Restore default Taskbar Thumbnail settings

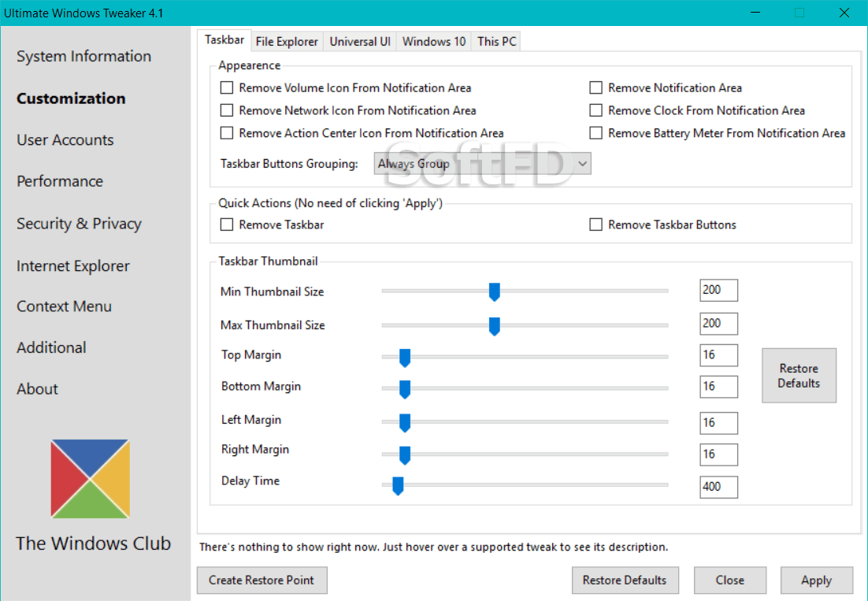799,375
